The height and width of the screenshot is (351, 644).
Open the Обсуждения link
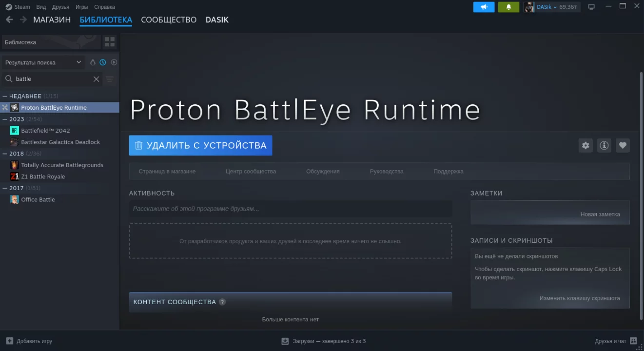pyautogui.click(x=323, y=172)
